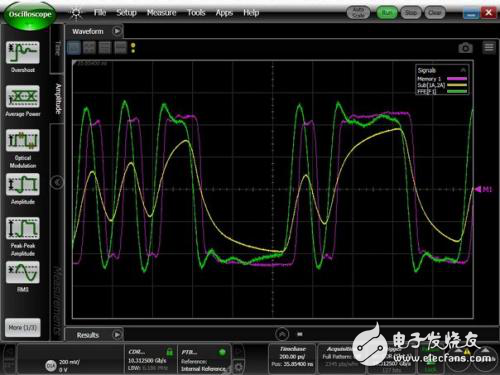Click the M1 marker on waveform edge
The image size is (500, 375).
point(484,189)
